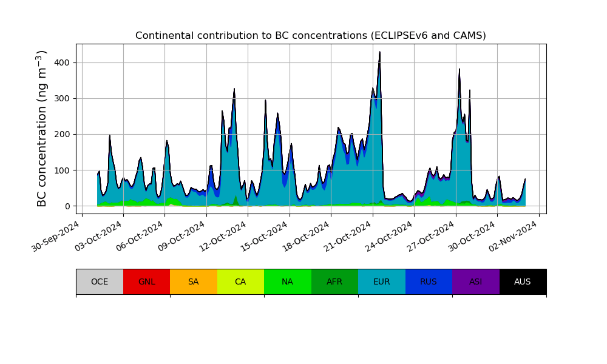Click the 200 y-axis tick label
Image resolution: width=607 pixels, height=364 pixels.
click(x=63, y=134)
